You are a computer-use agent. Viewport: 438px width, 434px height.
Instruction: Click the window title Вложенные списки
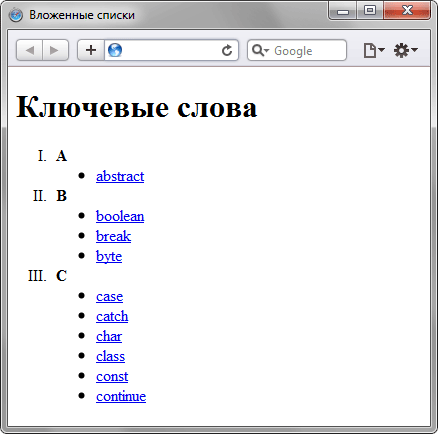tap(82, 15)
